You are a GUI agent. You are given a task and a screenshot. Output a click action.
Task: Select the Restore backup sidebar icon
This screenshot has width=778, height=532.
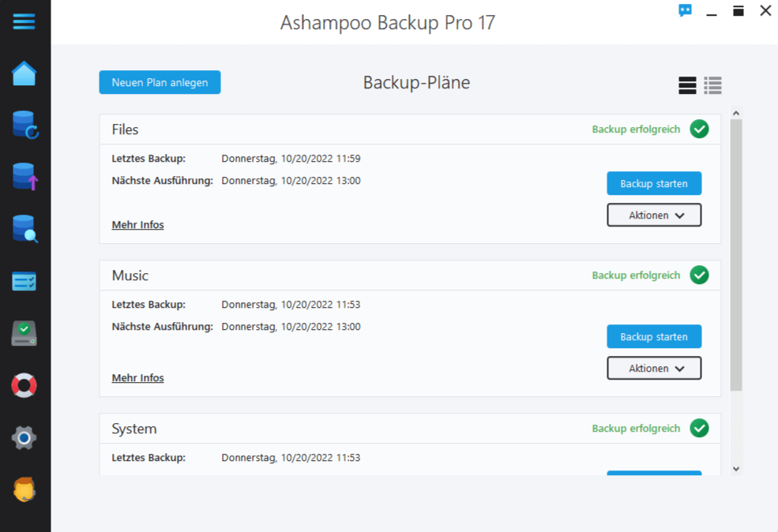click(24, 125)
